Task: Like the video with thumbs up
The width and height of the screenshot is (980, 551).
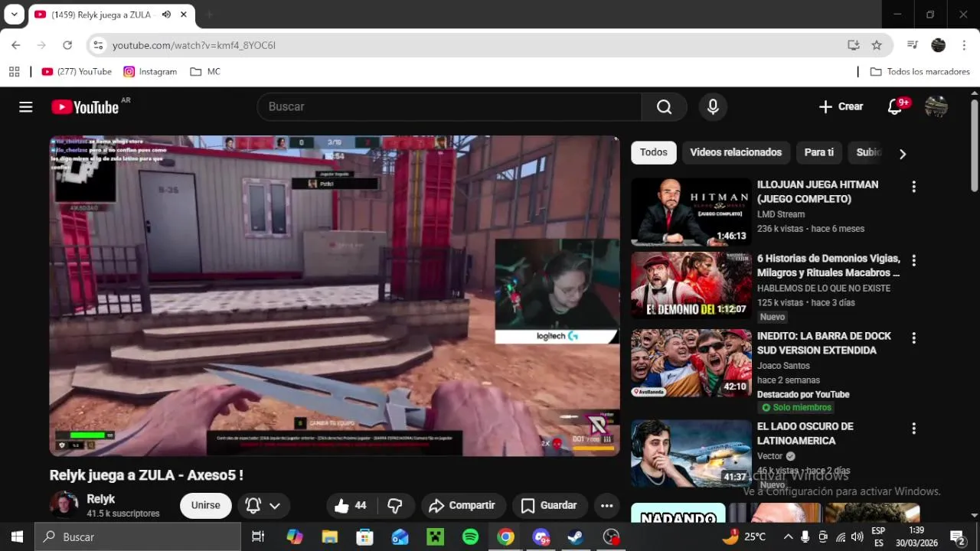Action: click(x=350, y=505)
